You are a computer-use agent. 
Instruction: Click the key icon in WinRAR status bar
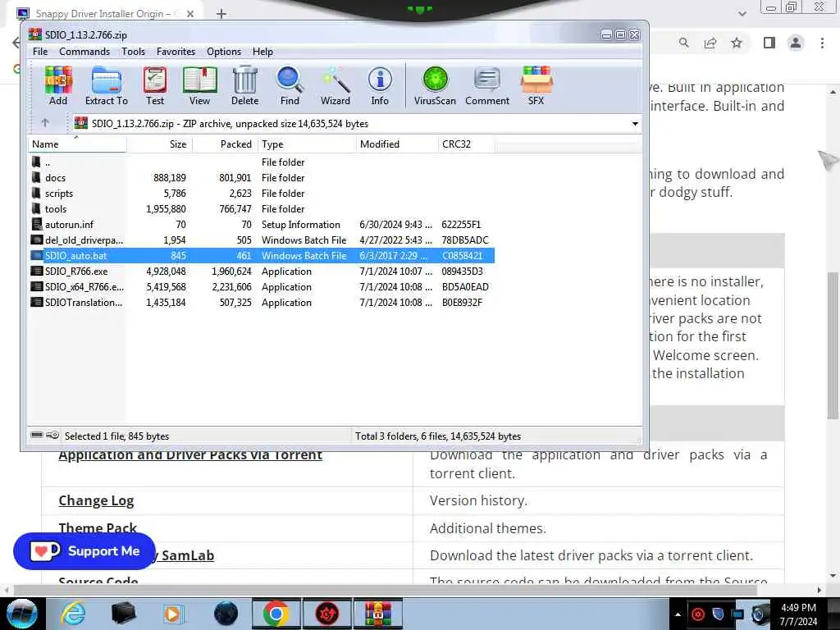53,435
